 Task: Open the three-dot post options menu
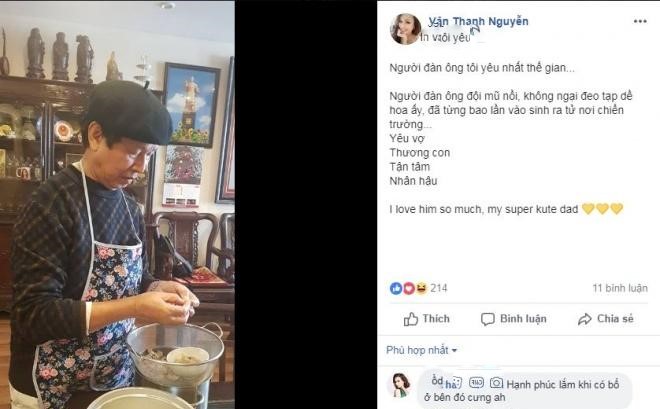(640, 21)
